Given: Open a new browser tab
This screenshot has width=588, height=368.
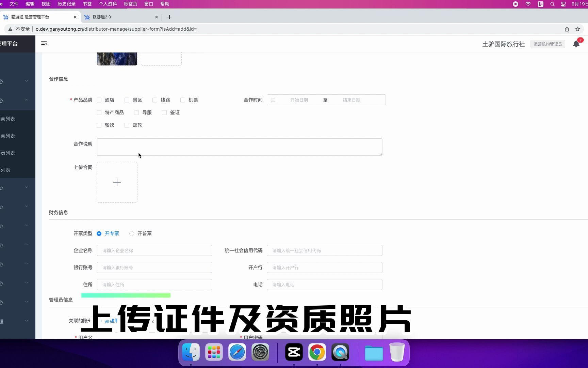Looking at the screenshot, I should point(169,17).
